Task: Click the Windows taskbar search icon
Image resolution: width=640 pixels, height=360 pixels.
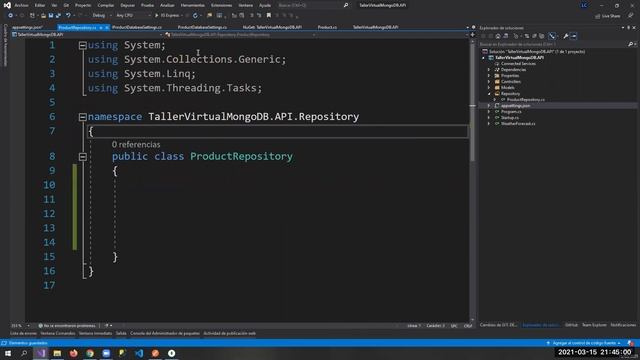Action: coord(24,353)
